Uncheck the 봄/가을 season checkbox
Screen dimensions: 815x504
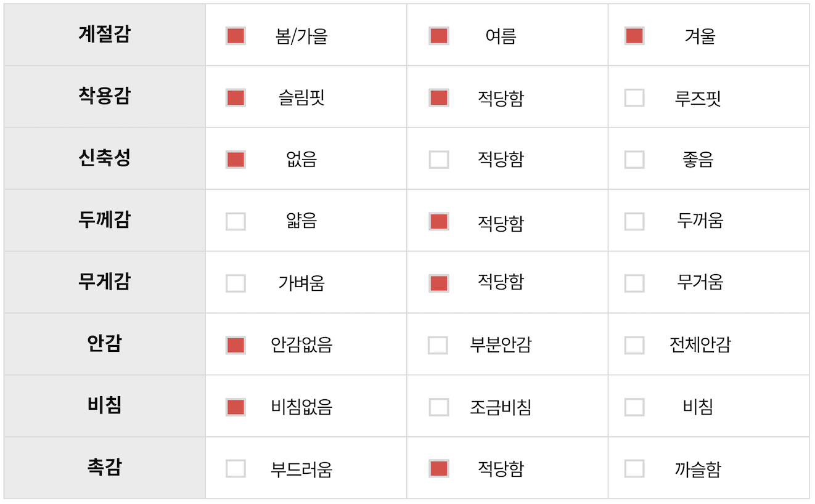pyautogui.click(x=235, y=36)
